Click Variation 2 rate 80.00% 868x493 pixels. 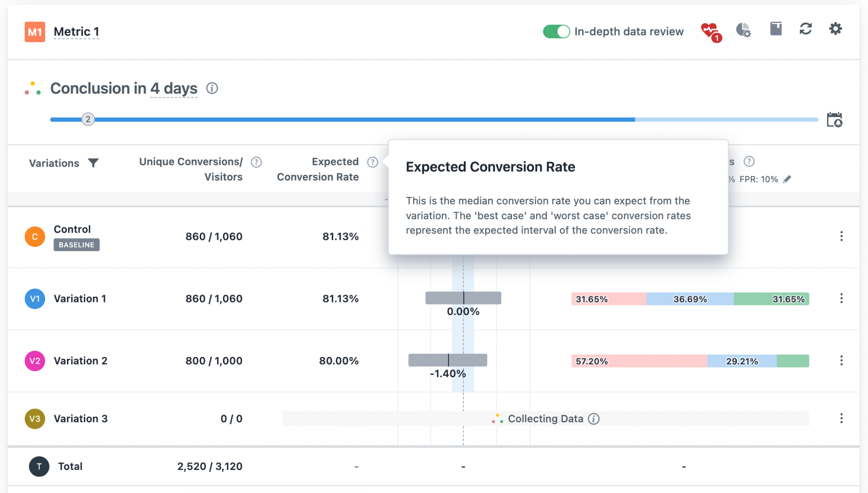(339, 361)
